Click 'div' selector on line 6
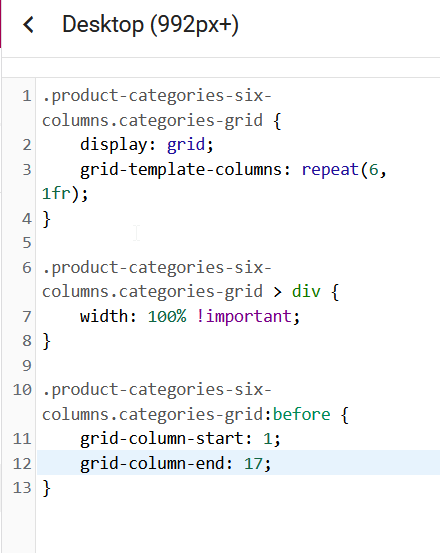 tap(306, 292)
